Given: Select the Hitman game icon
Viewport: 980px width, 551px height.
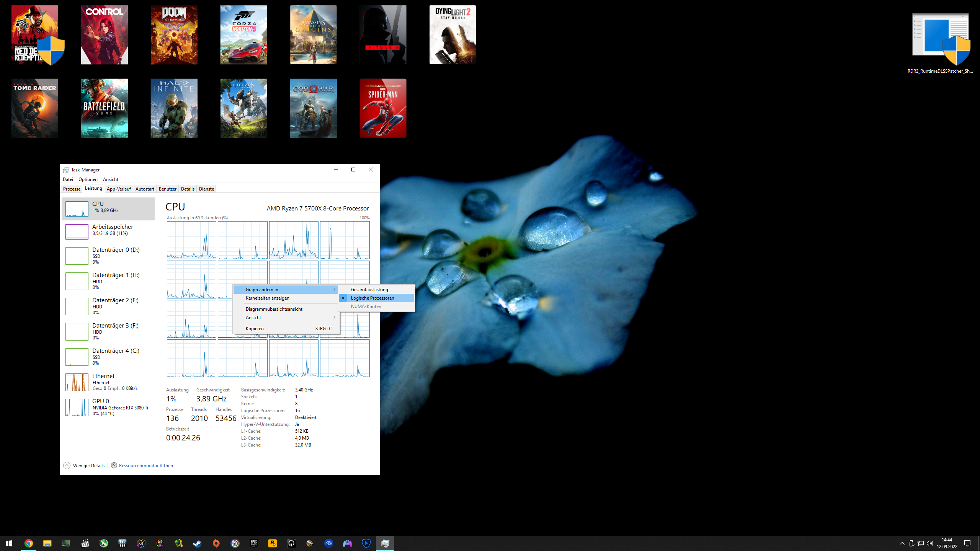Looking at the screenshot, I should pyautogui.click(x=383, y=35).
